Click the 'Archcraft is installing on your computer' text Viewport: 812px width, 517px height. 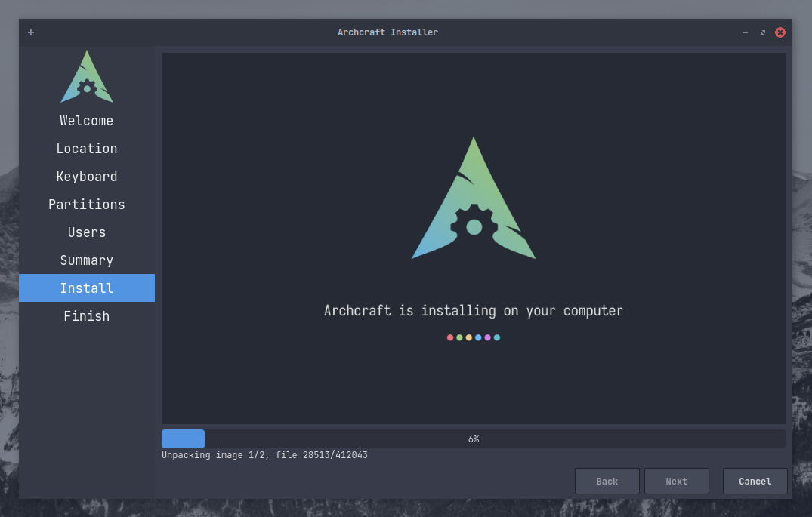[x=474, y=310]
